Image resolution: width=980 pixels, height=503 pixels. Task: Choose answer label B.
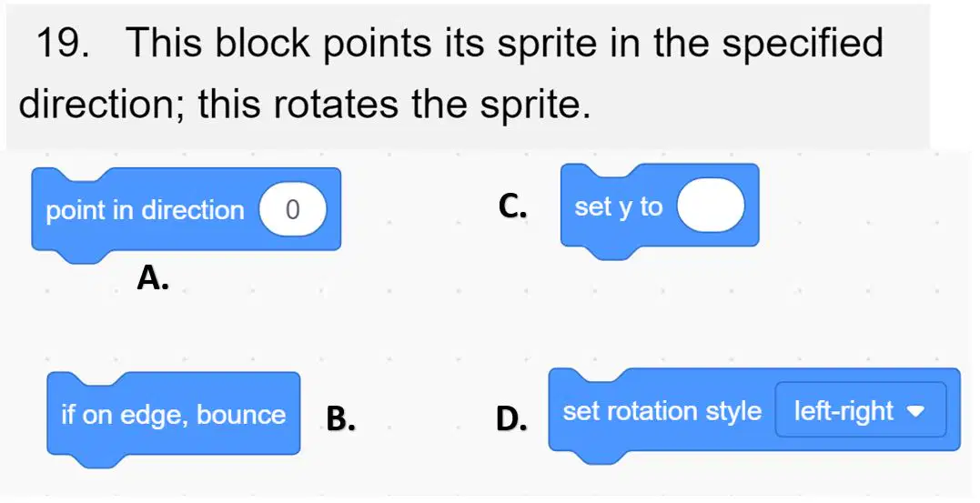pyautogui.click(x=341, y=418)
